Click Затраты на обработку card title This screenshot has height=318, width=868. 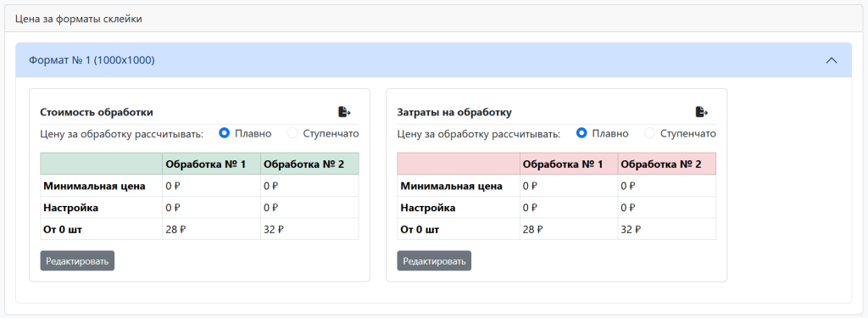coord(454,113)
